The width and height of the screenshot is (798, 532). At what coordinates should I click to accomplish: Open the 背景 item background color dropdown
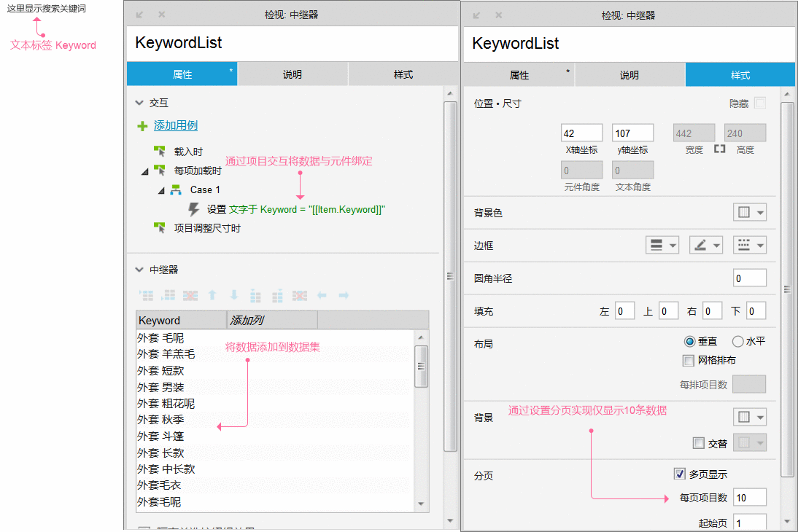tap(750, 417)
